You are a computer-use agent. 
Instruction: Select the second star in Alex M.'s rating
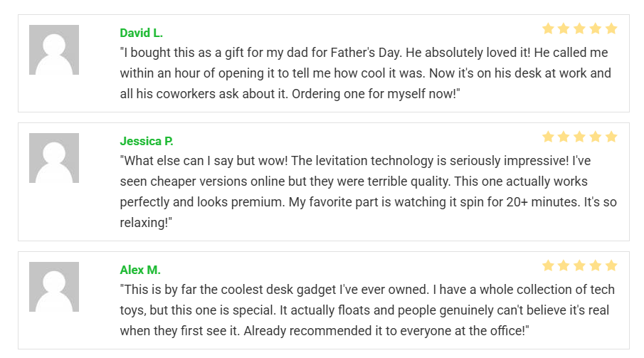pyautogui.click(x=564, y=266)
